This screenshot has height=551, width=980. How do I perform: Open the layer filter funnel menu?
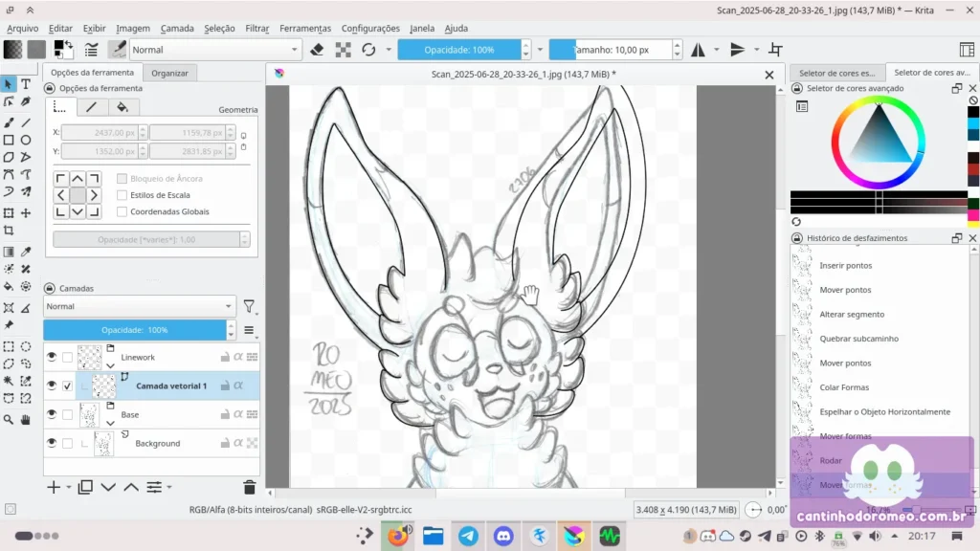249,306
